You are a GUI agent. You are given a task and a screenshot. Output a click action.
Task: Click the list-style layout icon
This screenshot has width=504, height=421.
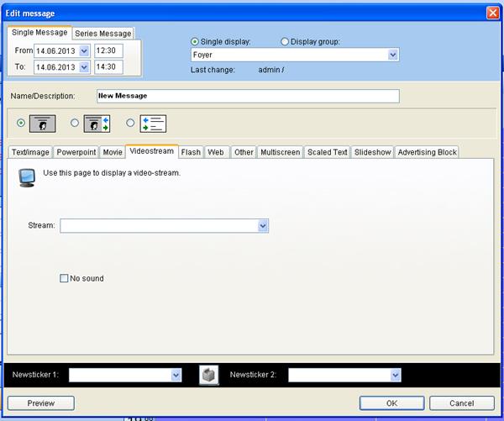coord(153,123)
